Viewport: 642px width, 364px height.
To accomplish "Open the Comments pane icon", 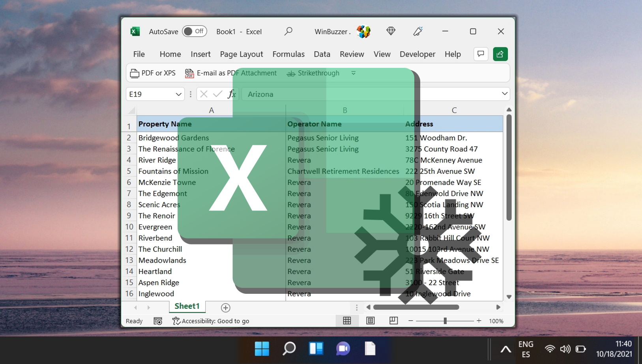I will (481, 54).
